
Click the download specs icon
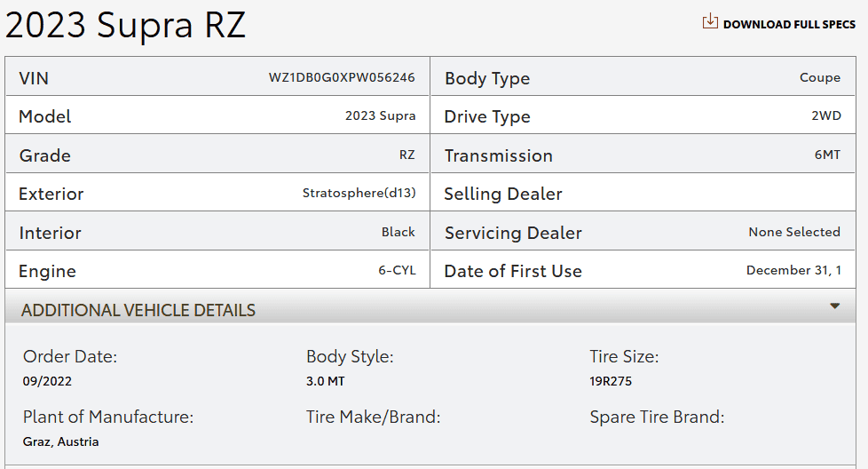710,21
